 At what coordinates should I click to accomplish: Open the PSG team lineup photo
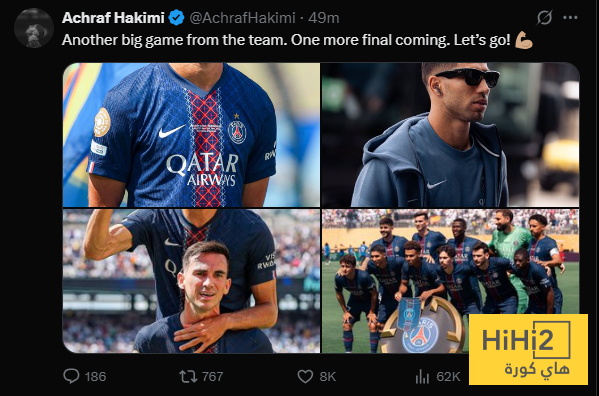point(450,281)
